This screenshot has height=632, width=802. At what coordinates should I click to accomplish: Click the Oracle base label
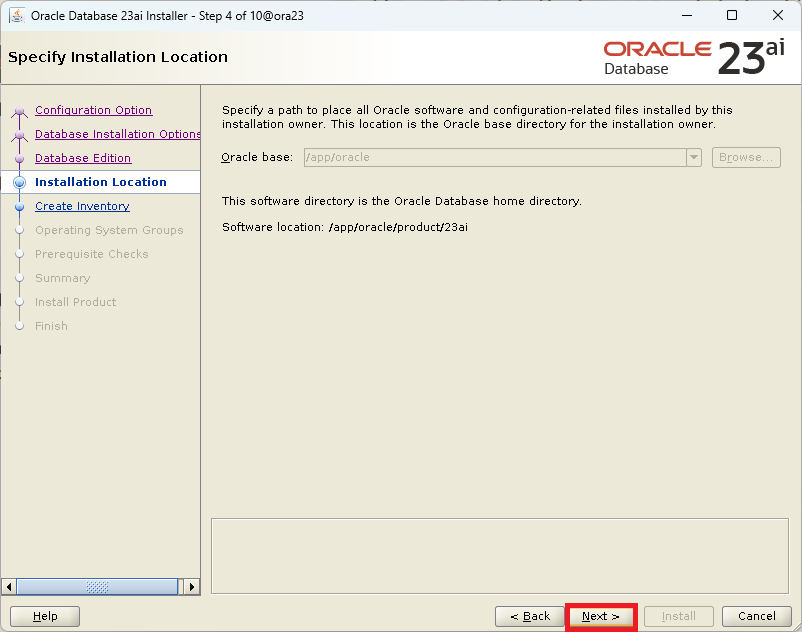coord(257,157)
